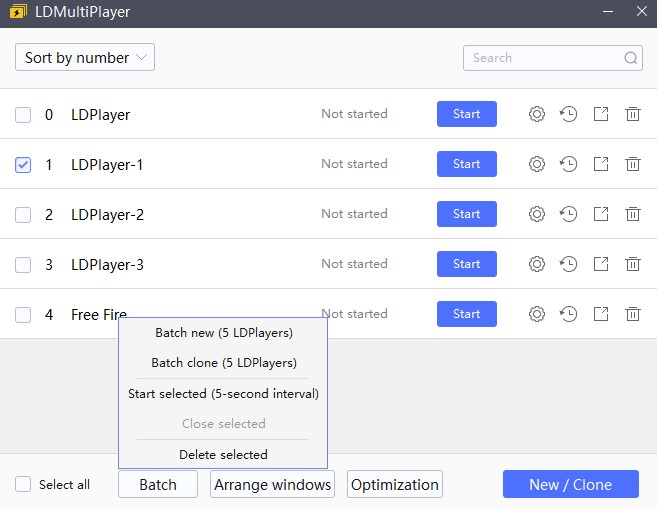Click the Free Fire name text
657x509 pixels.
[99, 315]
